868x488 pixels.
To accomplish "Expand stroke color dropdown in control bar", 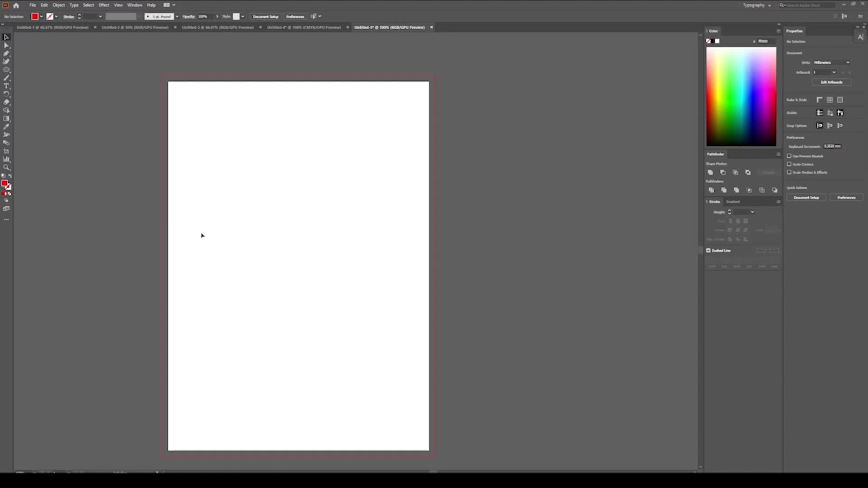I will point(57,17).
